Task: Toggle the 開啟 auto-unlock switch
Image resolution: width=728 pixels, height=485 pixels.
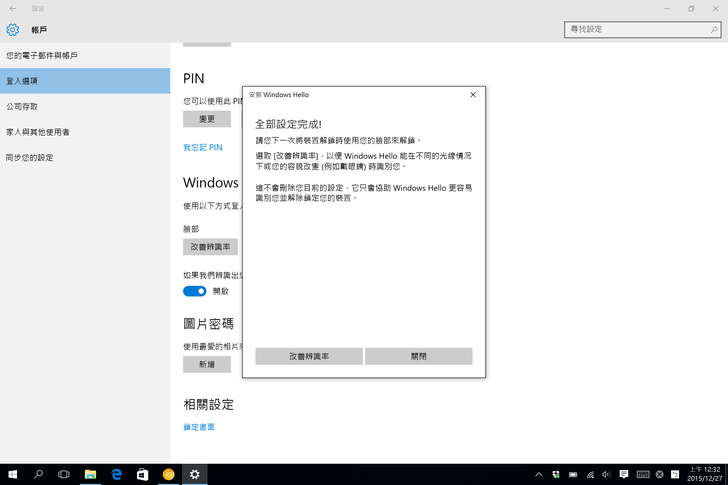Action: pos(195,291)
